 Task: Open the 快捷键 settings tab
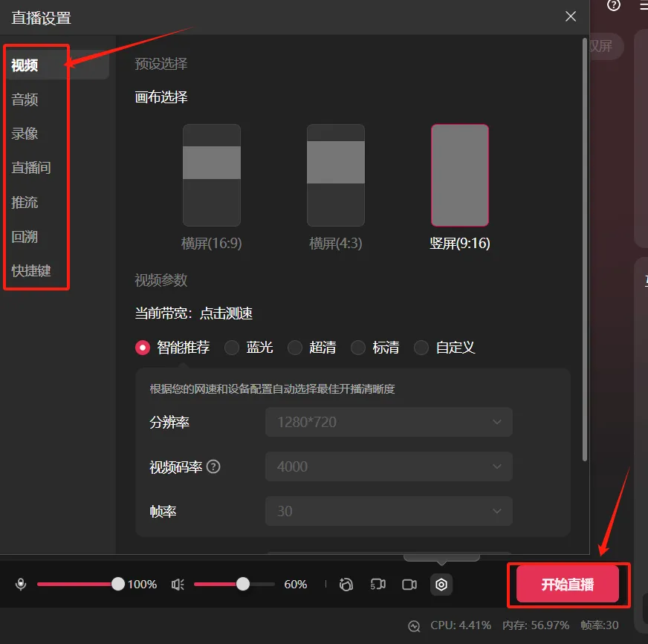point(31,271)
